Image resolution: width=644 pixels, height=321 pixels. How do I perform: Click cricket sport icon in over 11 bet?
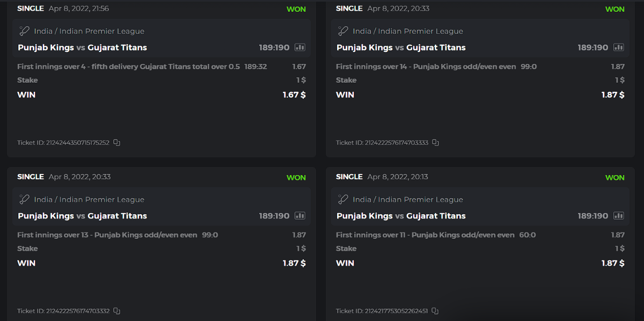point(343,200)
